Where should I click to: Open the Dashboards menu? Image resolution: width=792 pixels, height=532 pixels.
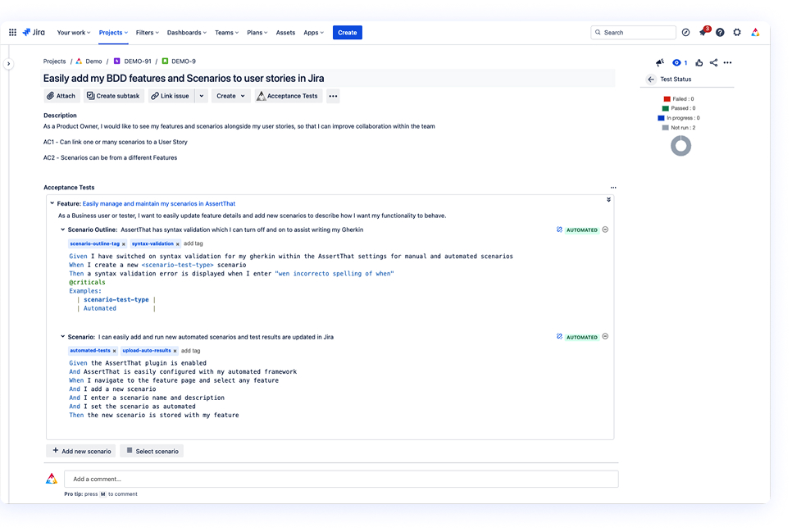tap(186, 33)
